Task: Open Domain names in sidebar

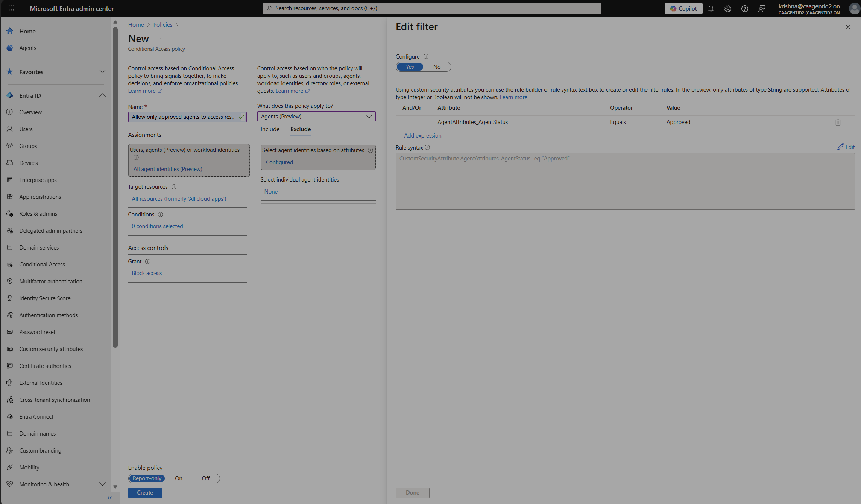Action: pyautogui.click(x=37, y=434)
